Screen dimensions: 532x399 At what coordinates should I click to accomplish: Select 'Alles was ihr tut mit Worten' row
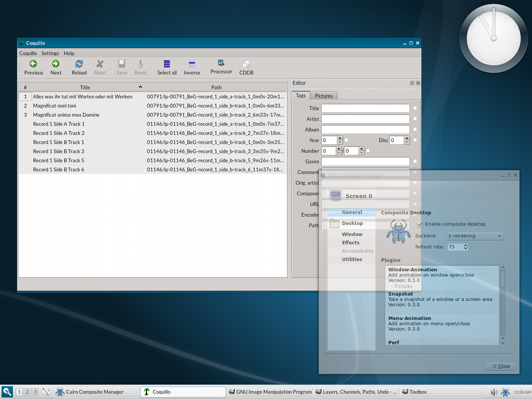click(x=153, y=96)
